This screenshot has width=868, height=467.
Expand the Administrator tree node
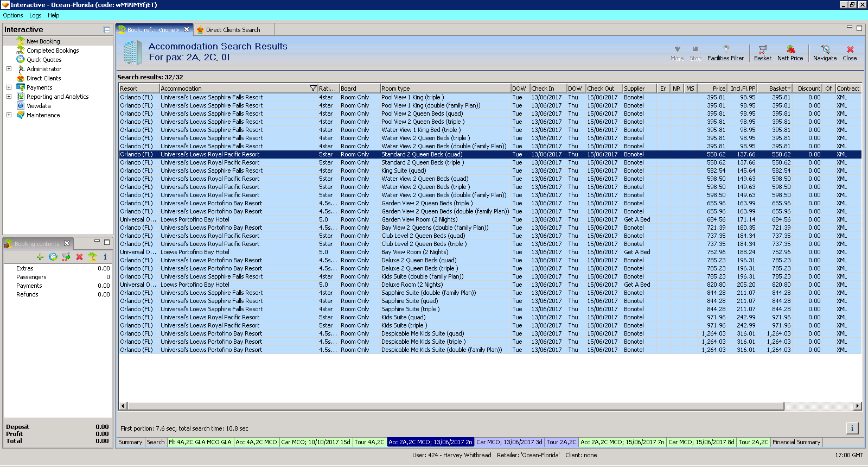9,69
